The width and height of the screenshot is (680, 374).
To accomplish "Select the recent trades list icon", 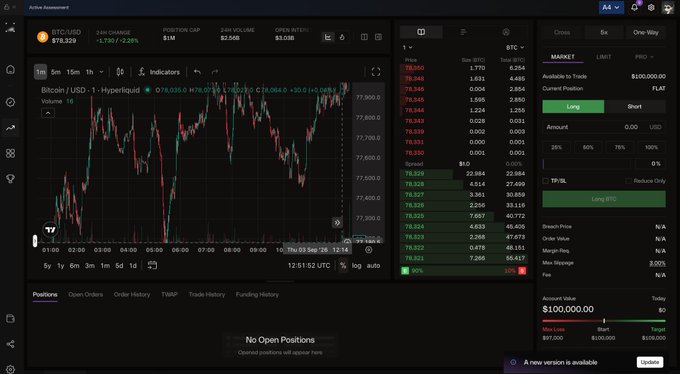I will [463, 32].
